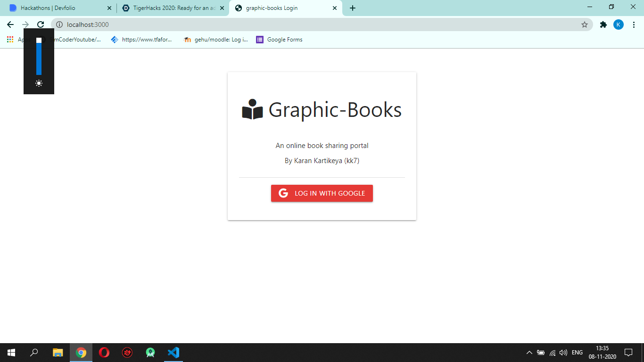
Task: Open the Extensions puzzle icon
Action: [603, 25]
